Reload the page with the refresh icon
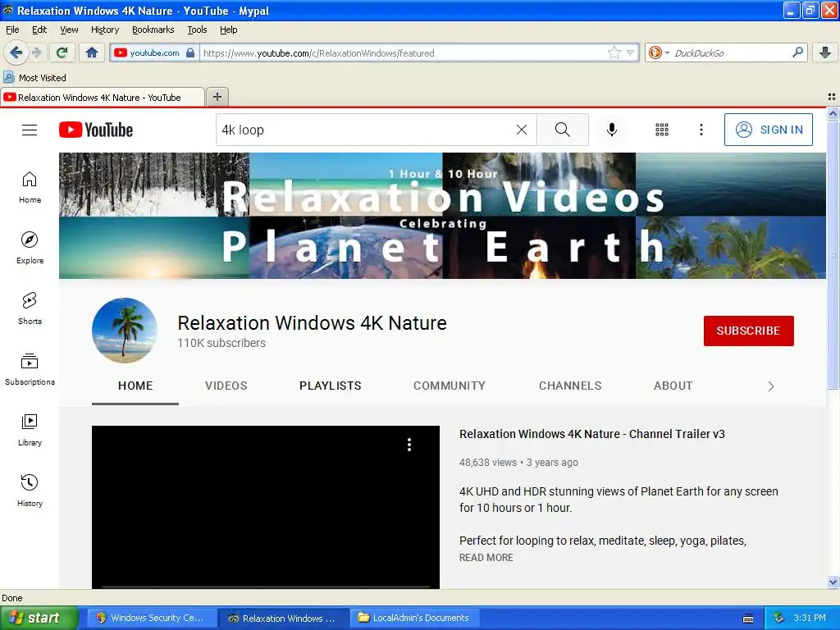The width and height of the screenshot is (840, 630). point(62,52)
